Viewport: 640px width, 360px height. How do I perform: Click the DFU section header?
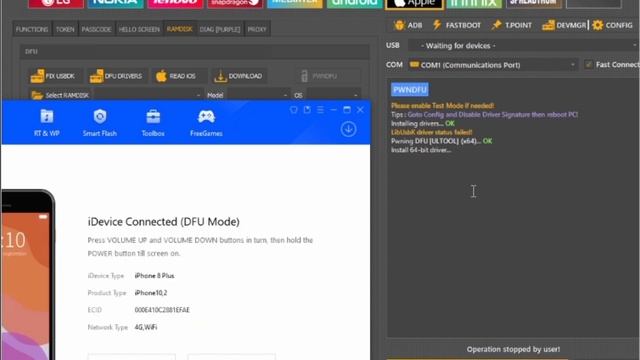pos(194,51)
